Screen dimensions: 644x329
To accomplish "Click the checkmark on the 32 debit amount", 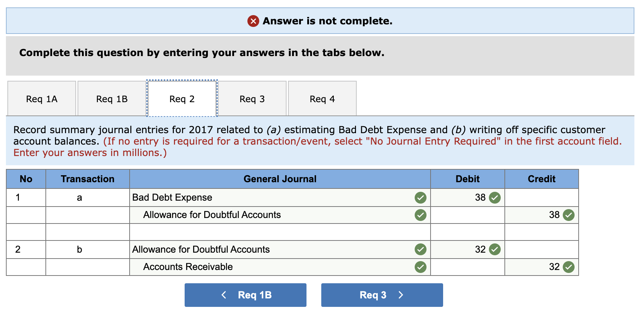I will point(495,249).
